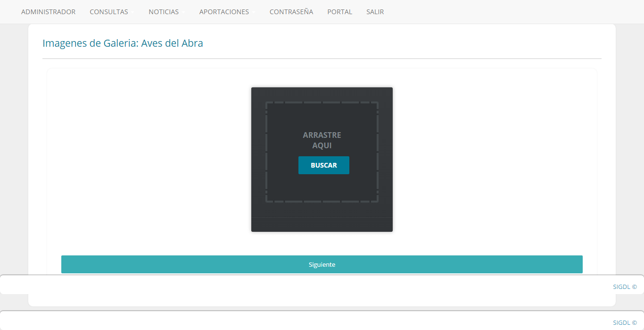
Task: Expand the CONSULTAS dropdown menu
Action: pos(109,12)
